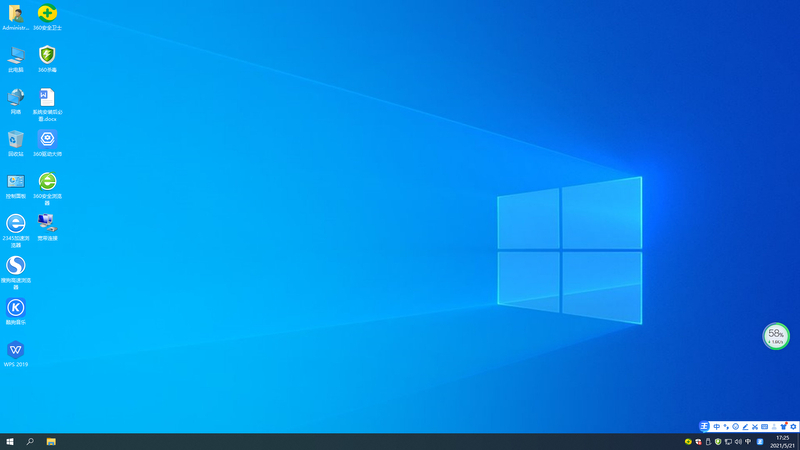
Task: Click the user account icon on IME bar
Action: (774, 427)
